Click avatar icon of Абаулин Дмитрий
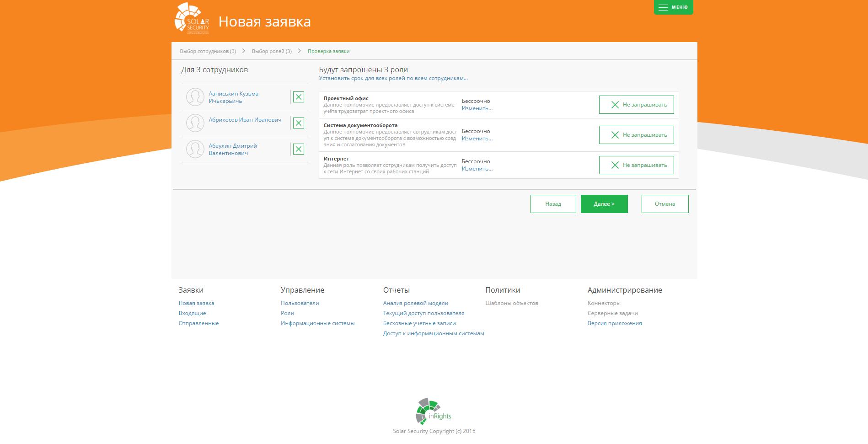Screen dimensions: 868x444 pyautogui.click(x=195, y=149)
